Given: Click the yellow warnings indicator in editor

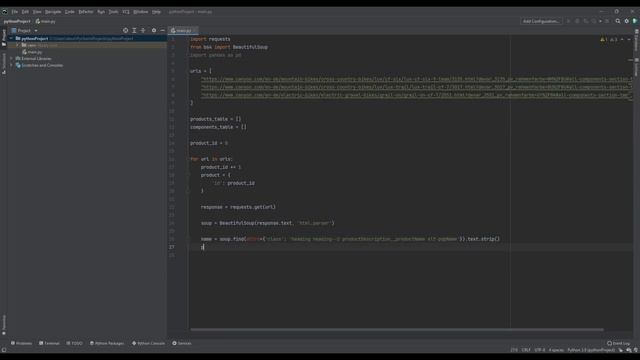Looking at the screenshot, I should tap(604, 40).
